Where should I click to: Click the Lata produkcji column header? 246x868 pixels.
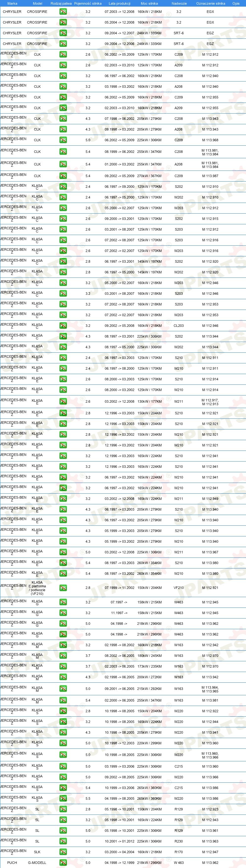tap(119, 3)
